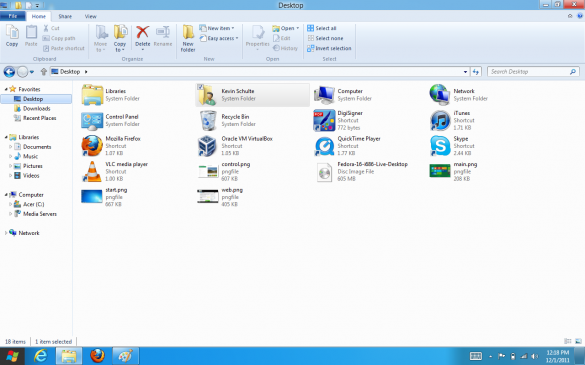Collapse the Libraries tree section
Image resolution: width=585 pixels, height=365 pixels.
coord(6,137)
